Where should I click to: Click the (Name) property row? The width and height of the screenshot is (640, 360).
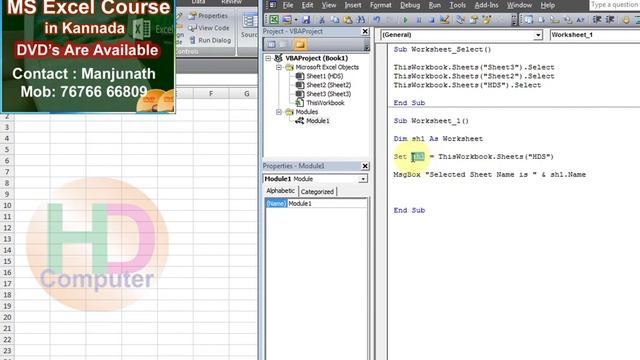coord(276,203)
